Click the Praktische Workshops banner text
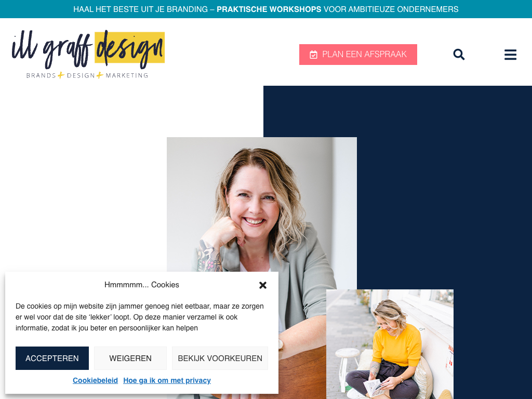 269,9
